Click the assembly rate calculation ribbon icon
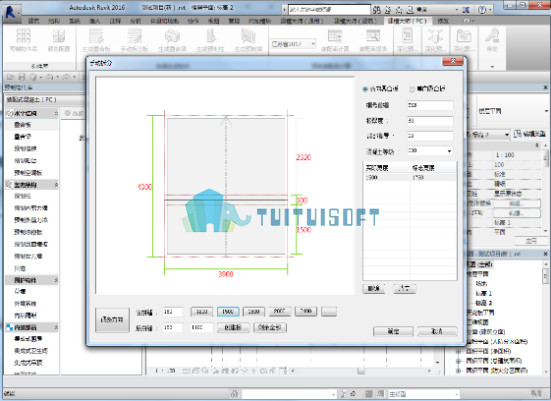The height and width of the screenshot is (401, 551). 335,40
